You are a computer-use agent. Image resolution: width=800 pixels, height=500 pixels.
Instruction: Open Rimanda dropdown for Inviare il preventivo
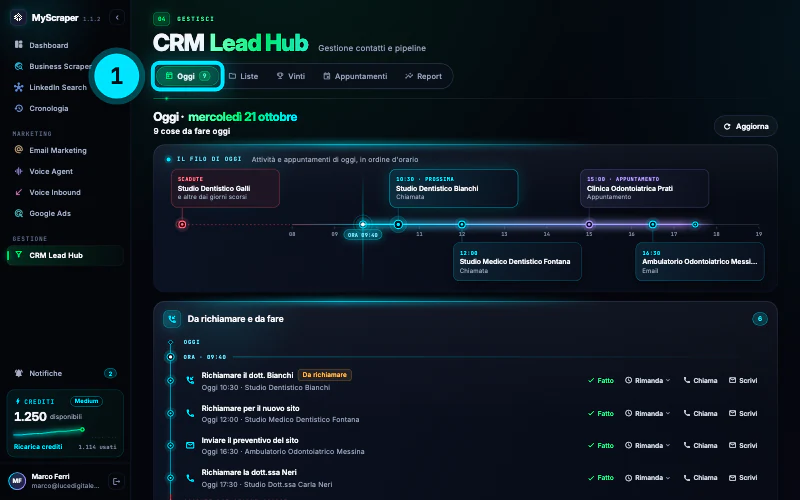tap(647, 445)
